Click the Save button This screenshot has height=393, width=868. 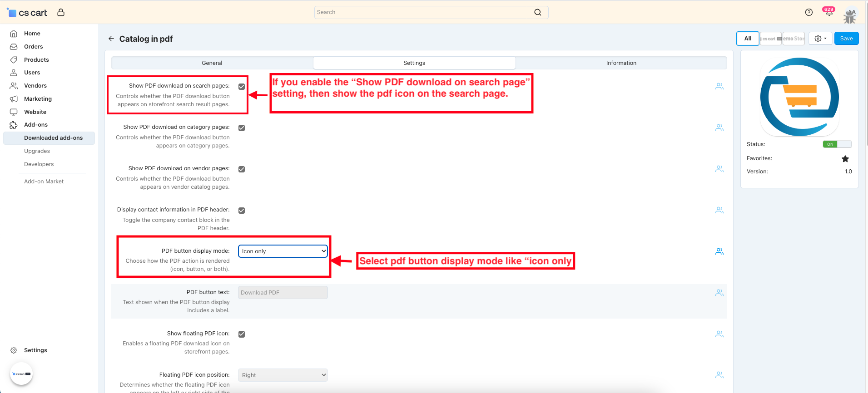tap(846, 39)
